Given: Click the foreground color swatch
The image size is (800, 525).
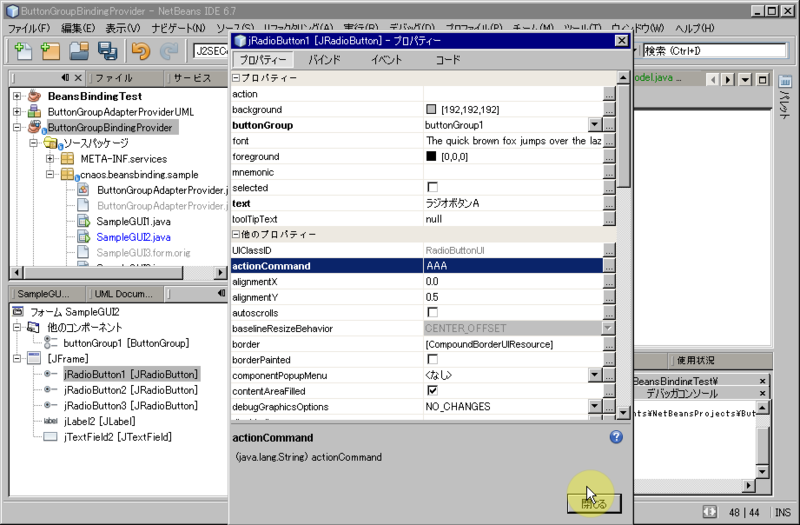Looking at the screenshot, I should pyautogui.click(x=431, y=156).
